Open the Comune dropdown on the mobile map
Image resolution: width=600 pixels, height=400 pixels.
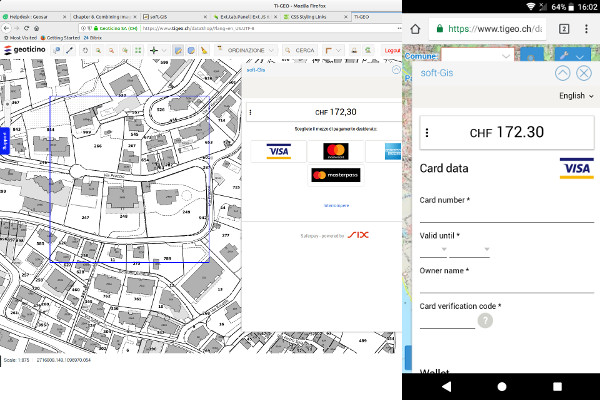(477, 56)
